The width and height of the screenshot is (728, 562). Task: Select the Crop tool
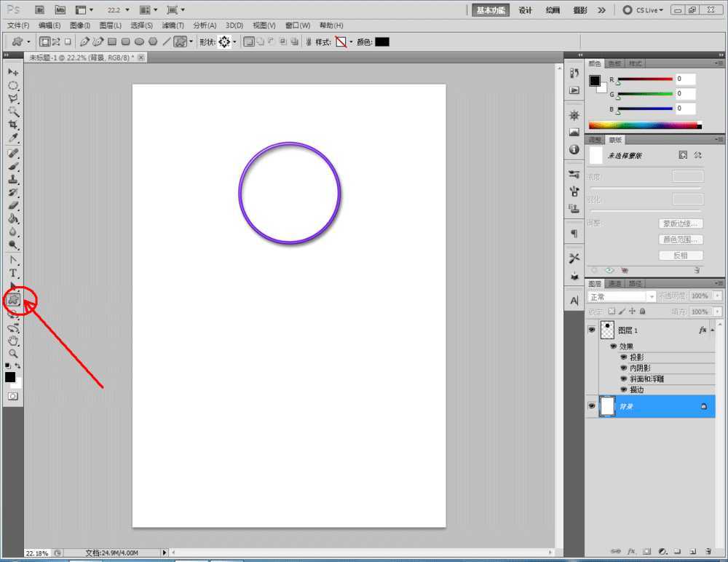(13, 125)
